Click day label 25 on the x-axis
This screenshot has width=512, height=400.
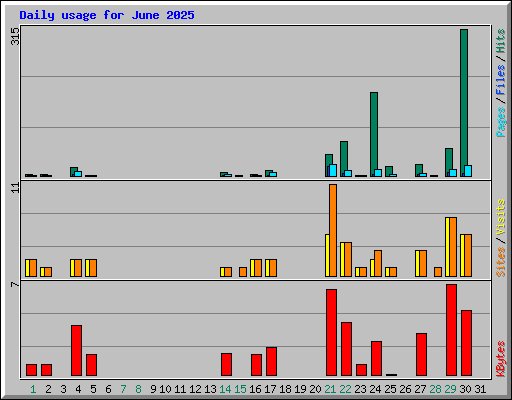(x=390, y=389)
